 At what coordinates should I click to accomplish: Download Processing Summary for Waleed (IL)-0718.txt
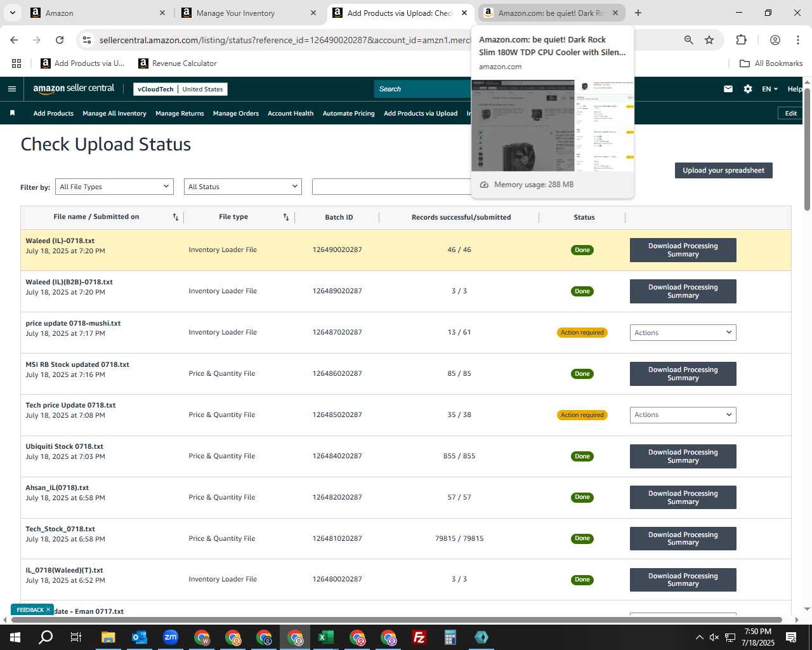683,250
